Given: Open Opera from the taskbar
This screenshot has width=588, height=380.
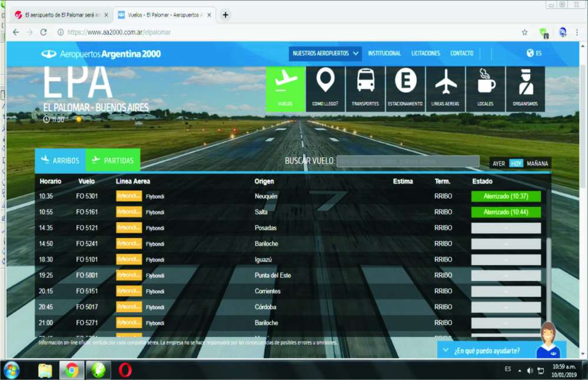Looking at the screenshot, I should [x=125, y=371].
